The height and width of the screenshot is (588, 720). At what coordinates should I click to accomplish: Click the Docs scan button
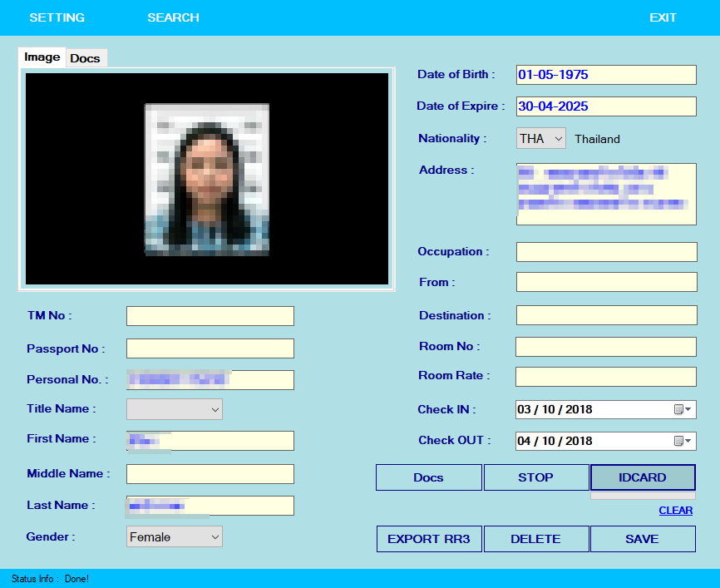[429, 477]
